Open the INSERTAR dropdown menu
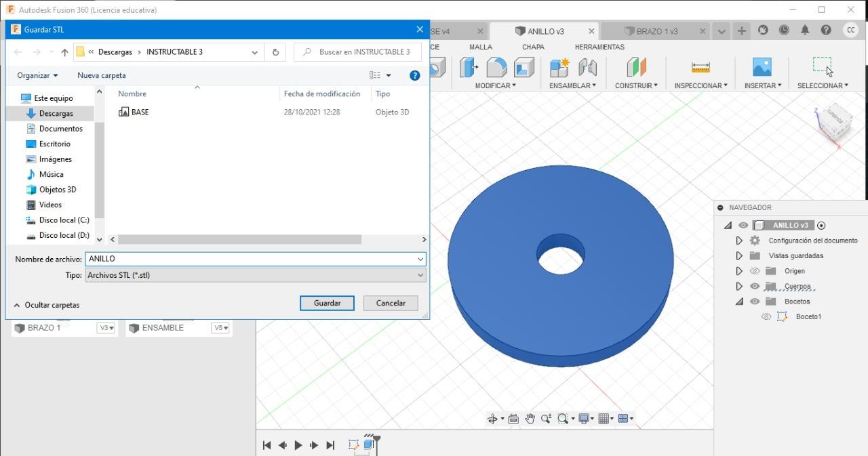Viewport: 868px width, 456px height. pos(763,85)
